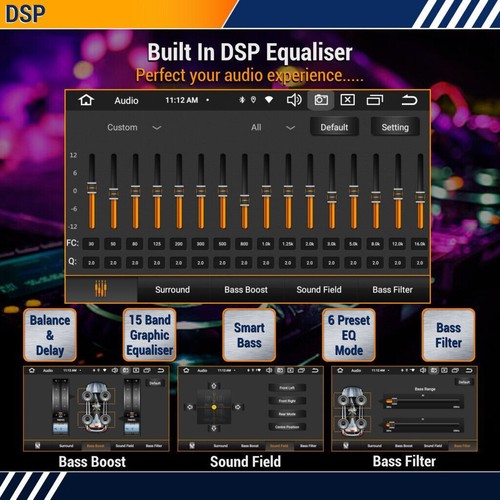Close the app with the X box icon

coord(347,100)
